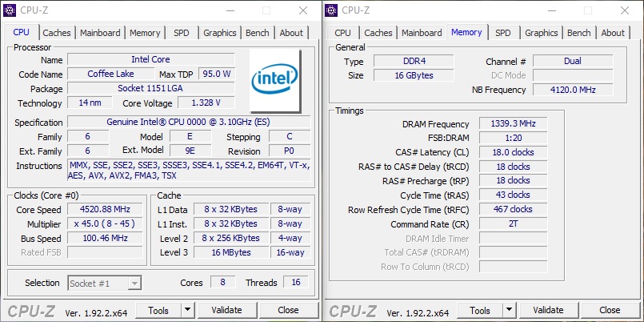Image resolution: width=644 pixels, height=322 pixels.
Task: Expand the Tools dropdown arrow in left window
Action: click(x=188, y=310)
